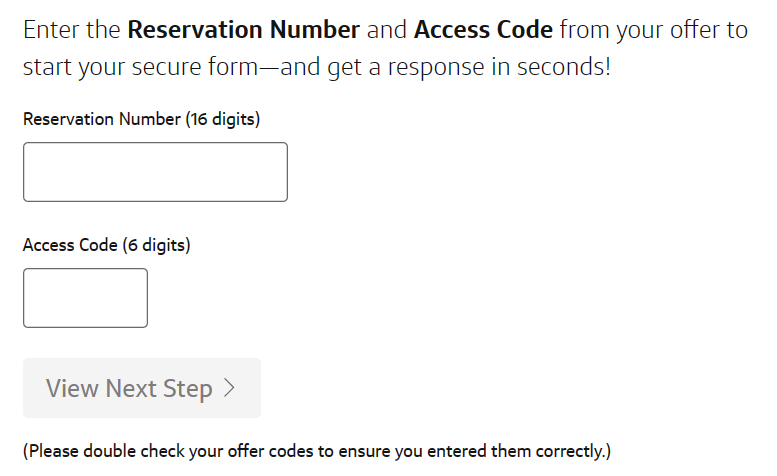Screen dimensions: 777x476
Task: Click the 'Reservation Number (16 digits)' field label
Action: [141, 119]
